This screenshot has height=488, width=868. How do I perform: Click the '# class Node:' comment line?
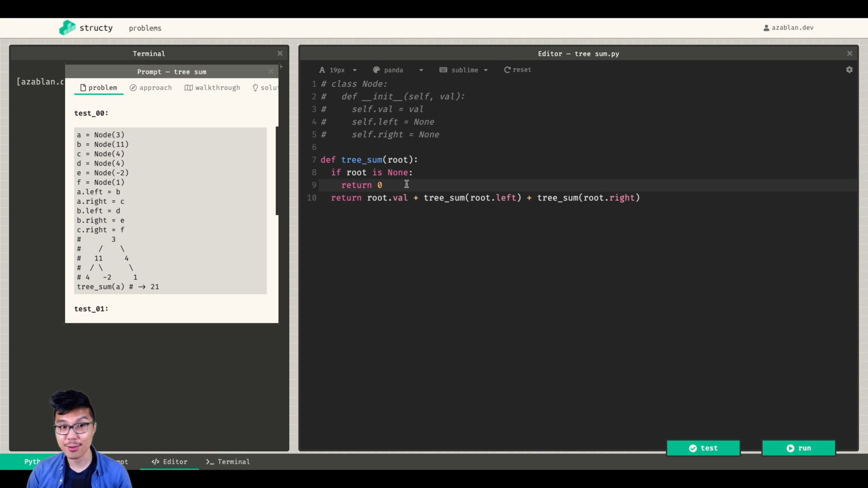(354, 84)
